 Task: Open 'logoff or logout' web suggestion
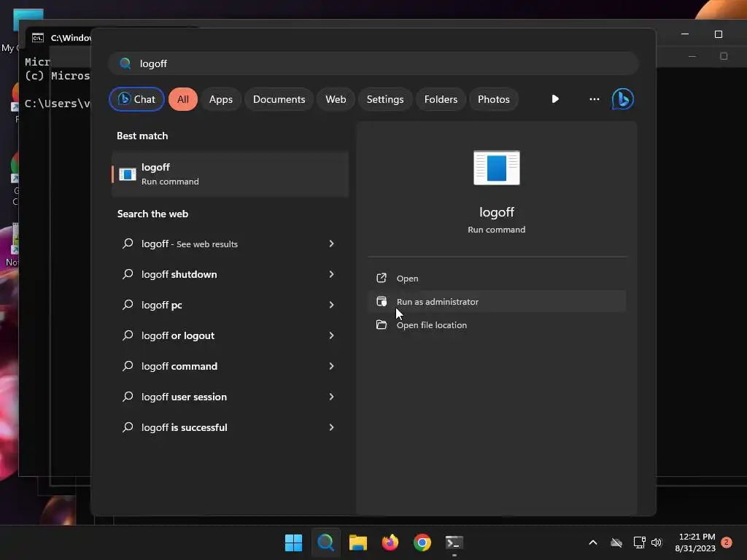pyautogui.click(x=230, y=335)
